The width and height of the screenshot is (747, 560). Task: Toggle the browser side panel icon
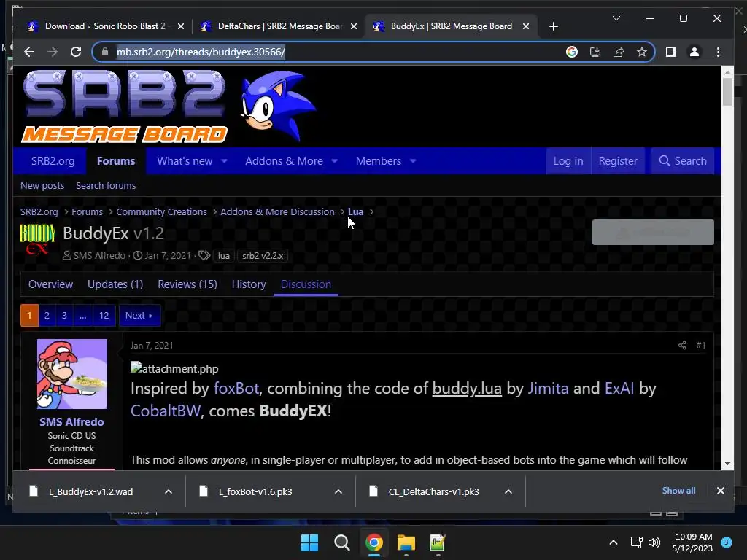(x=671, y=52)
